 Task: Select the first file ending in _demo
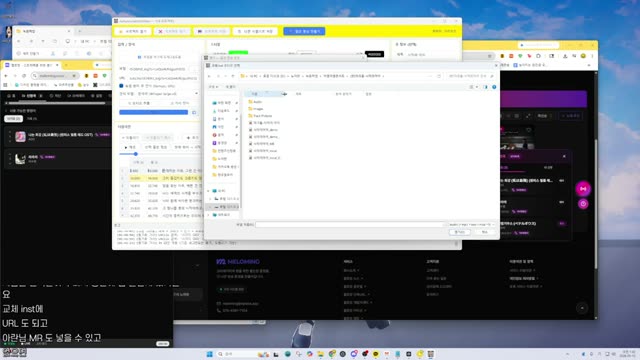263,129
